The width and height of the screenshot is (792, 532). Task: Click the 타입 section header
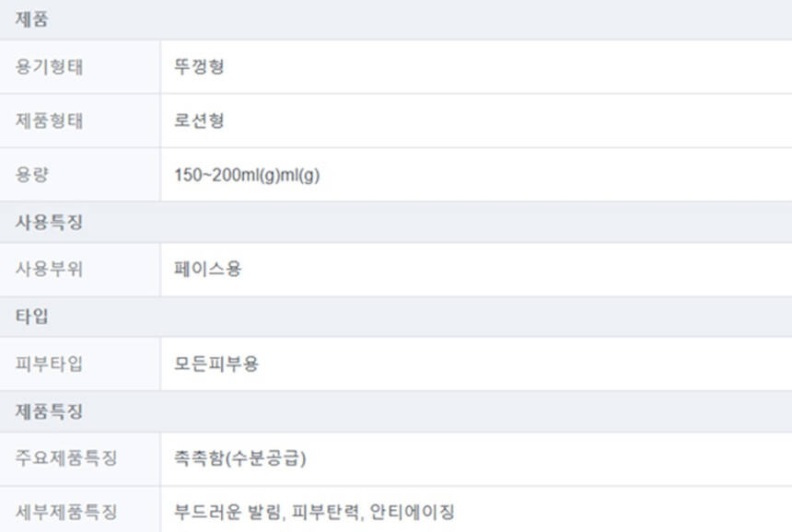32,317
